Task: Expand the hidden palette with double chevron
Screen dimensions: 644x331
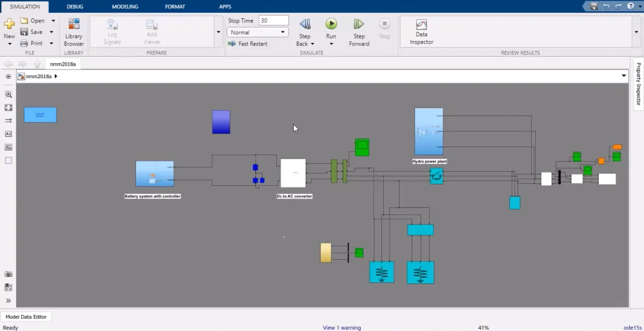Action: click(8, 300)
